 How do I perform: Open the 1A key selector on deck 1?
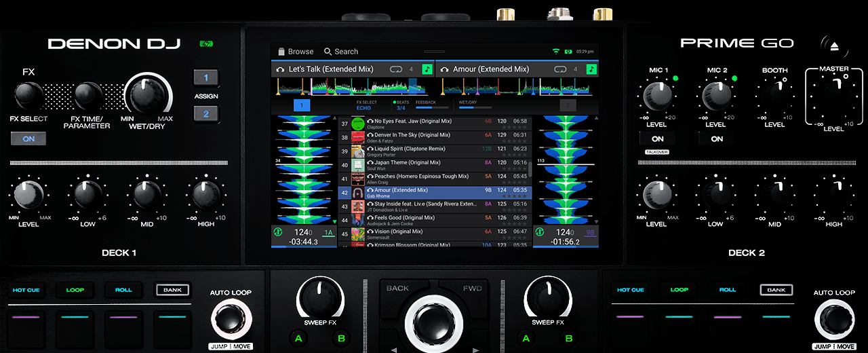(x=328, y=233)
